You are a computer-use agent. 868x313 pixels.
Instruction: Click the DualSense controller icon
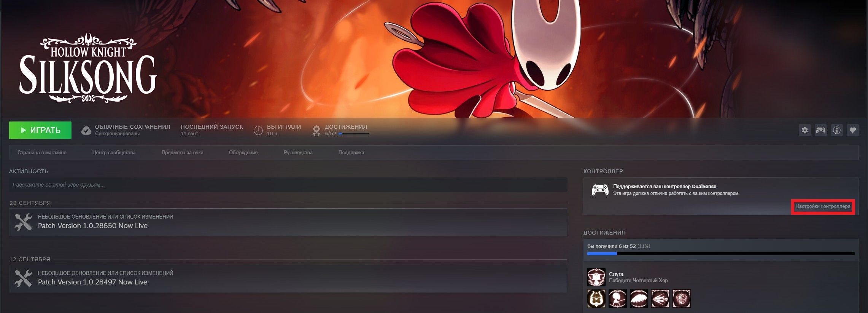click(600, 190)
